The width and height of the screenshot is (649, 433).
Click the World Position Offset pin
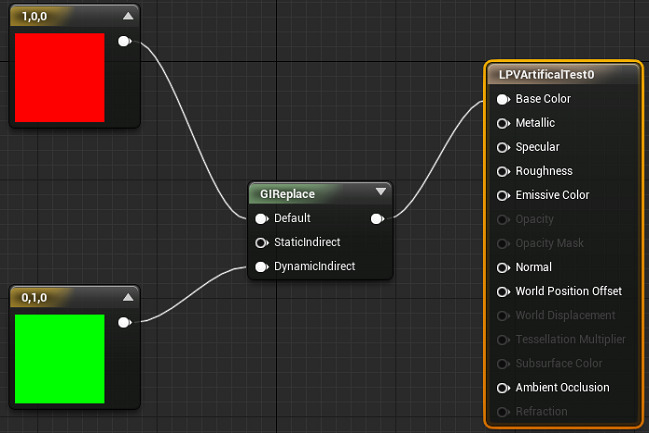[503, 292]
